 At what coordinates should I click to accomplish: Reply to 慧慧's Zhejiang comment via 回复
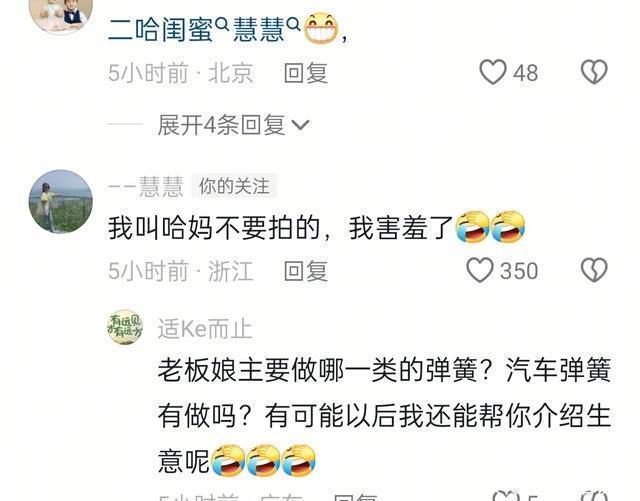coord(306,271)
